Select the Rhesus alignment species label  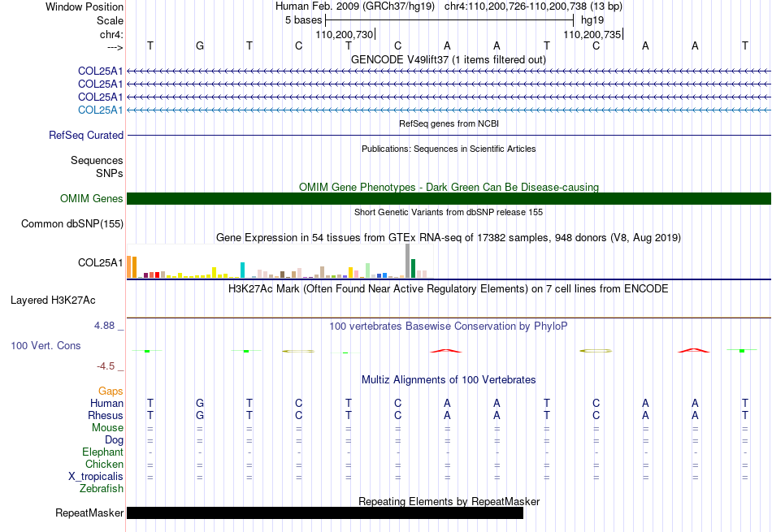tap(106, 415)
